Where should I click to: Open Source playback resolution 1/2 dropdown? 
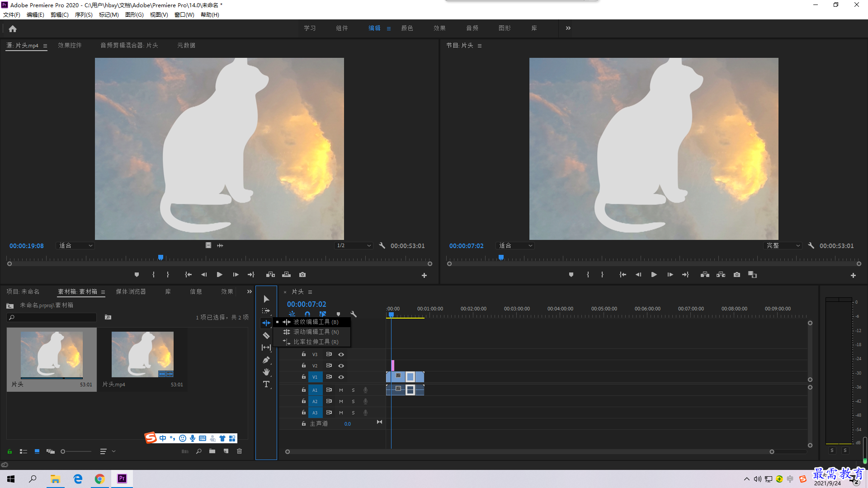(354, 246)
